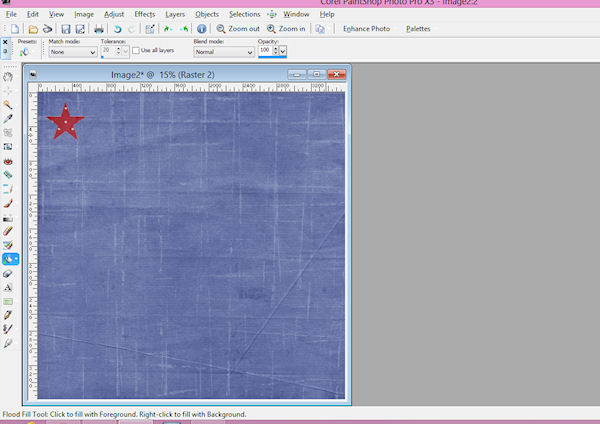Open the Palettes button
The image size is (600, 424).
pyautogui.click(x=418, y=29)
